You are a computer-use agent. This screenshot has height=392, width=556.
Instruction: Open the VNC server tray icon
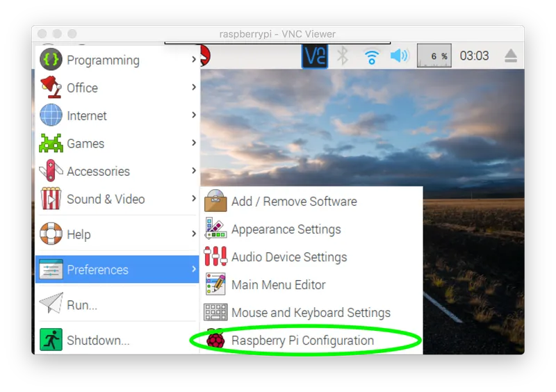[315, 56]
